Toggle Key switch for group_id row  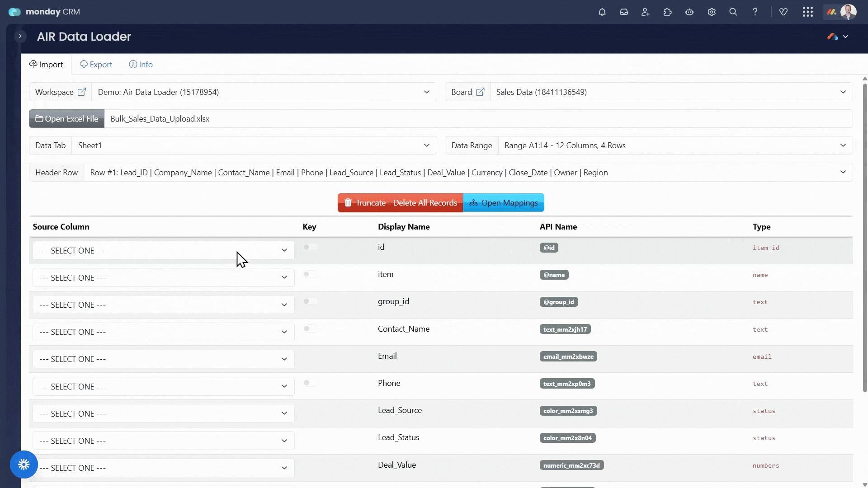[x=311, y=301]
